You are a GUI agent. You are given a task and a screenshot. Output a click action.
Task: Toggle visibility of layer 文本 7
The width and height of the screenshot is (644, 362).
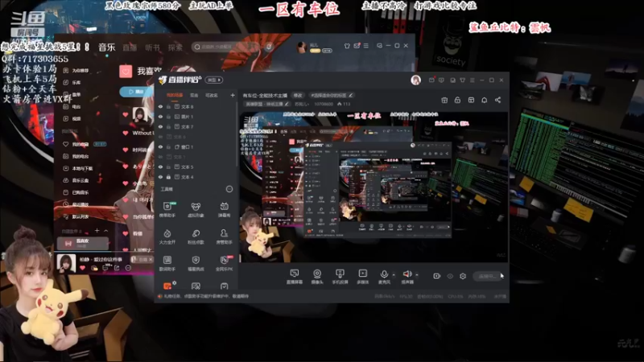click(160, 126)
